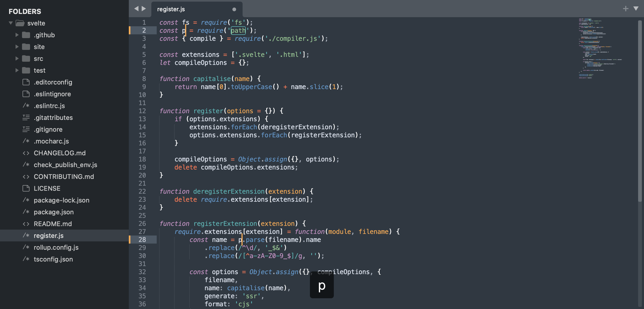The width and height of the screenshot is (644, 309).
Task: Click the folder icon beside svelte
Action: [x=19, y=23]
